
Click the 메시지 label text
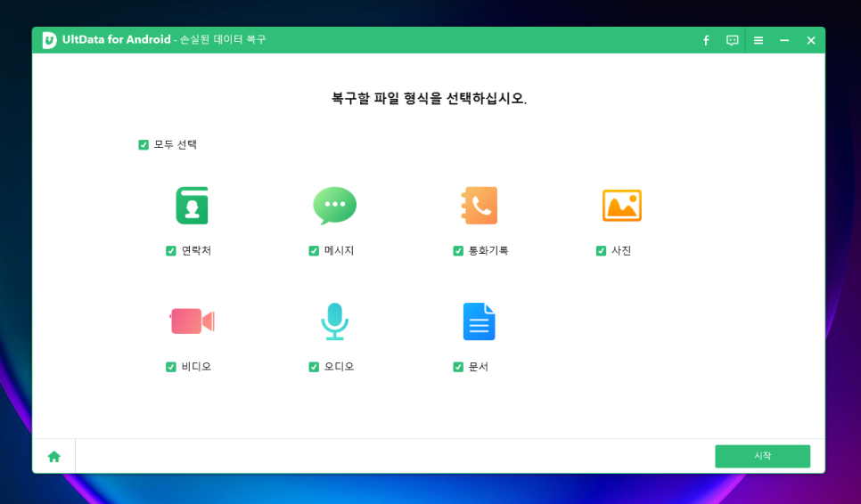coord(339,250)
